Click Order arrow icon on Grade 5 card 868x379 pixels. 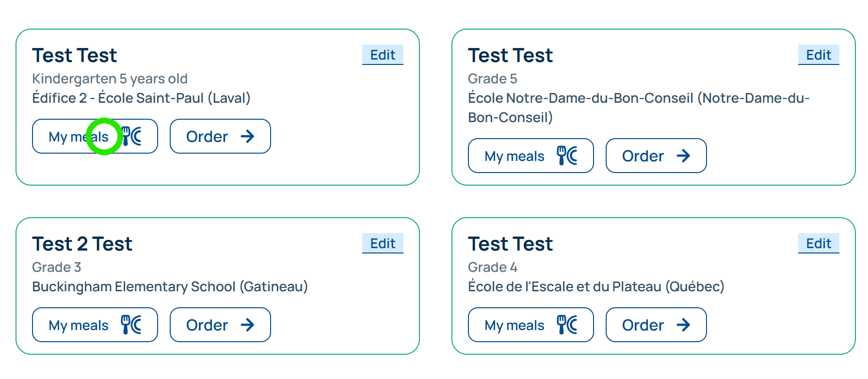tap(683, 156)
